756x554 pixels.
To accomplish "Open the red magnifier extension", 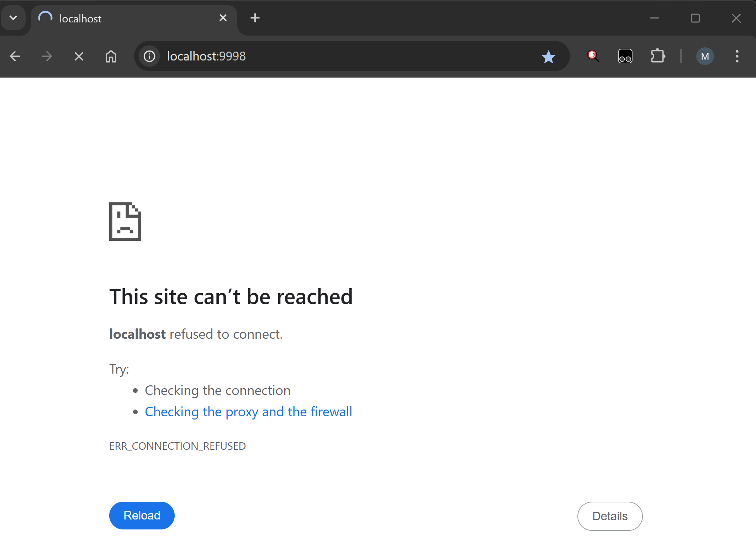I will click(x=593, y=56).
